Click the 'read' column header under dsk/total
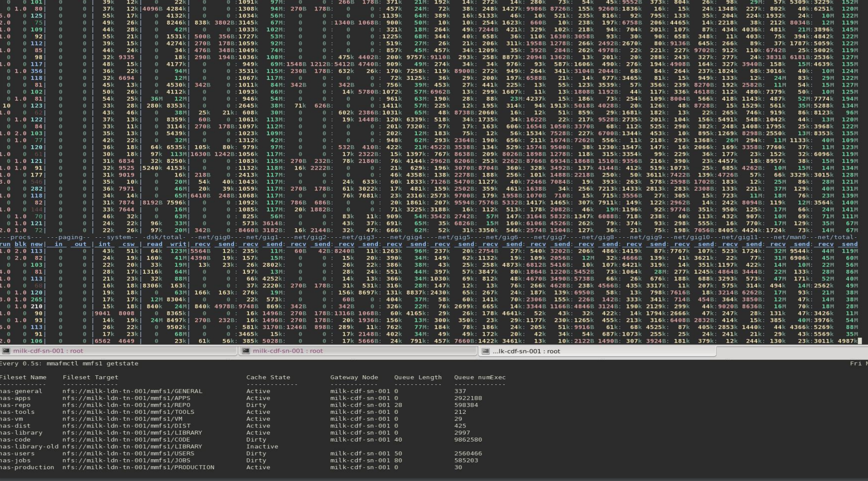This screenshot has width=868, height=481. pos(154,244)
